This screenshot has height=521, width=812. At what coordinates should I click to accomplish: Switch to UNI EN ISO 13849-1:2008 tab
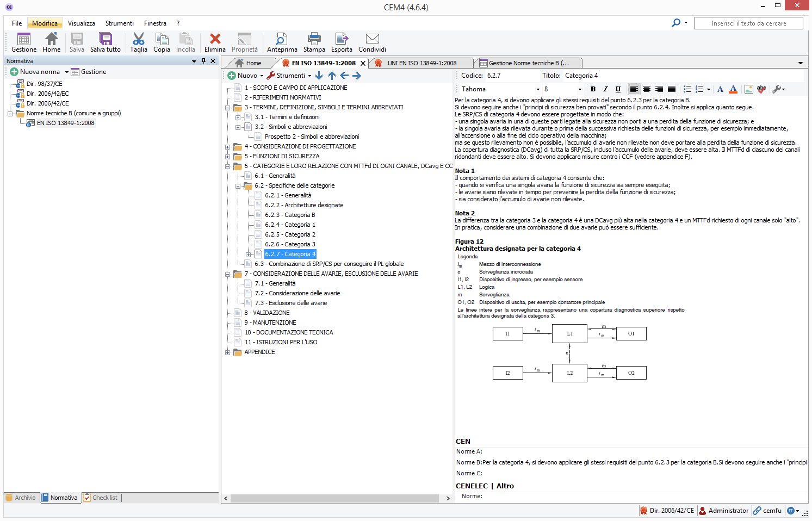(x=422, y=63)
